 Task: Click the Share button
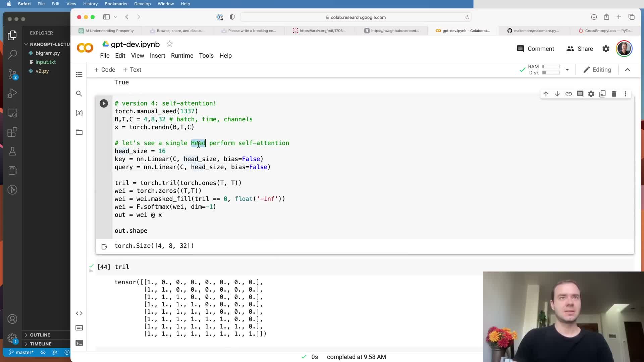580,49
